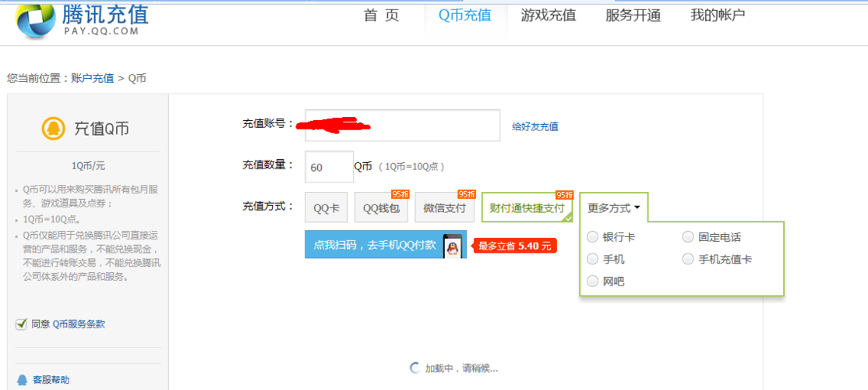Select the 银行卡 radio button
This screenshot has width=868, height=390.
click(x=593, y=237)
